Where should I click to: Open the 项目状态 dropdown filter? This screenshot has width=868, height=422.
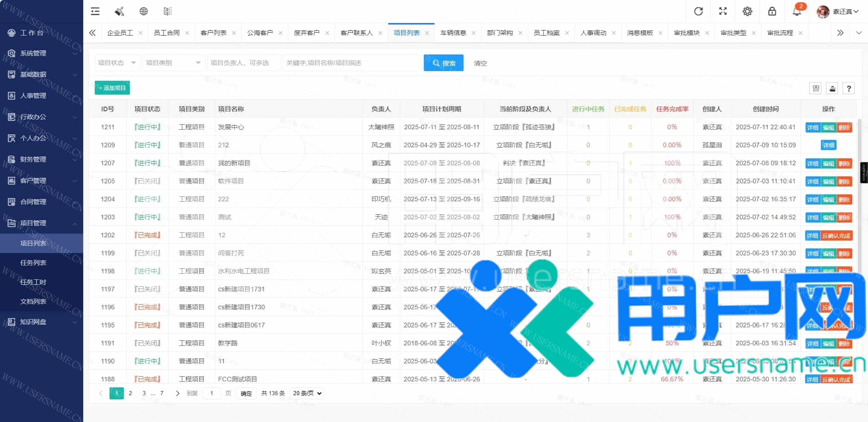pyautogui.click(x=116, y=63)
